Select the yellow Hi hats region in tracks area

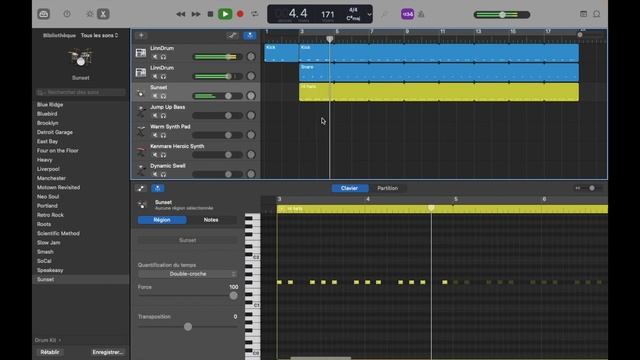click(x=439, y=92)
